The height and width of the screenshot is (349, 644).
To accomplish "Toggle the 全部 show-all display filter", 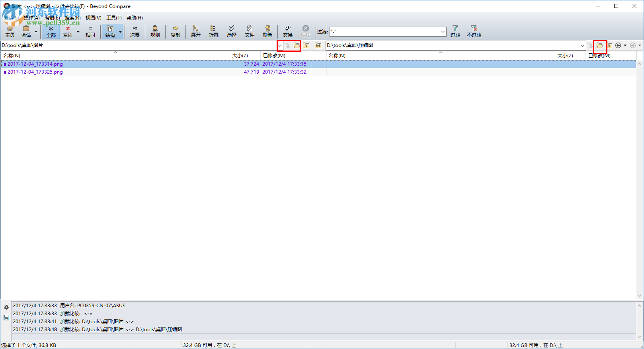I will click(x=51, y=31).
